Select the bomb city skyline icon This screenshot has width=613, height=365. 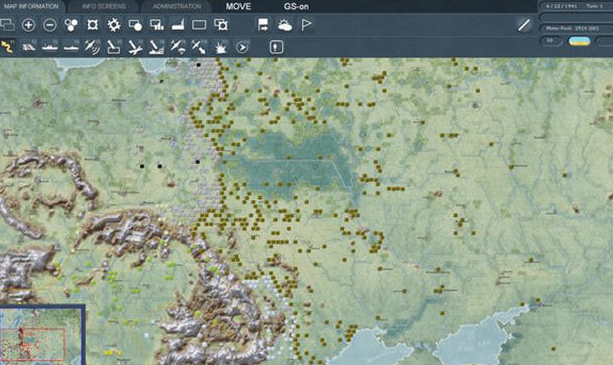coord(156,47)
